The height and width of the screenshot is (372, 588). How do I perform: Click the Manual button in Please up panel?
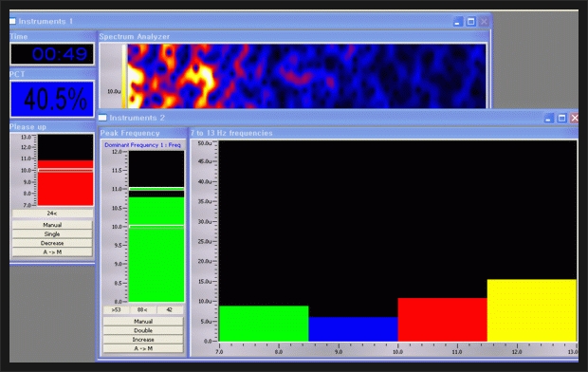pyautogui.click(x=52, y=225)
